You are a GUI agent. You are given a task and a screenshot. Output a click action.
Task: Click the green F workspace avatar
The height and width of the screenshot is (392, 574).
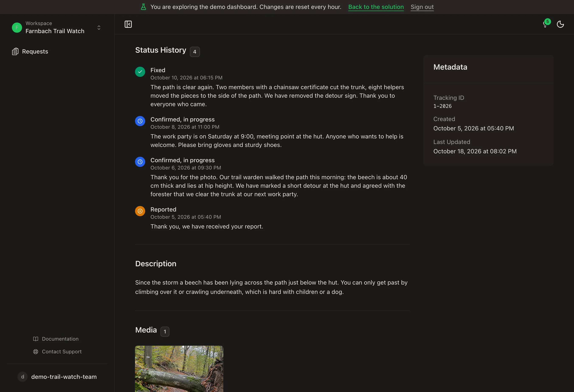(17, 27)
